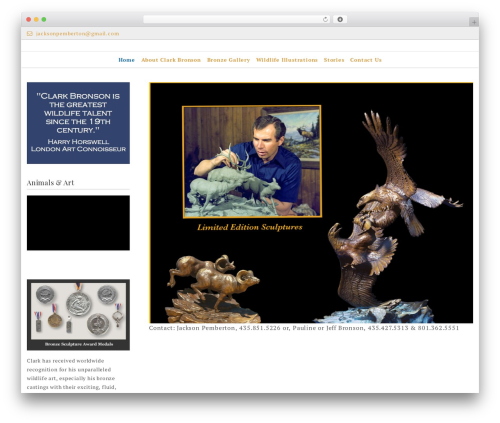Viewport: 500px width, 423px height.
Task: Click the paragraph starting 'Clark has received worldwide'
Action: pos(71,374)
